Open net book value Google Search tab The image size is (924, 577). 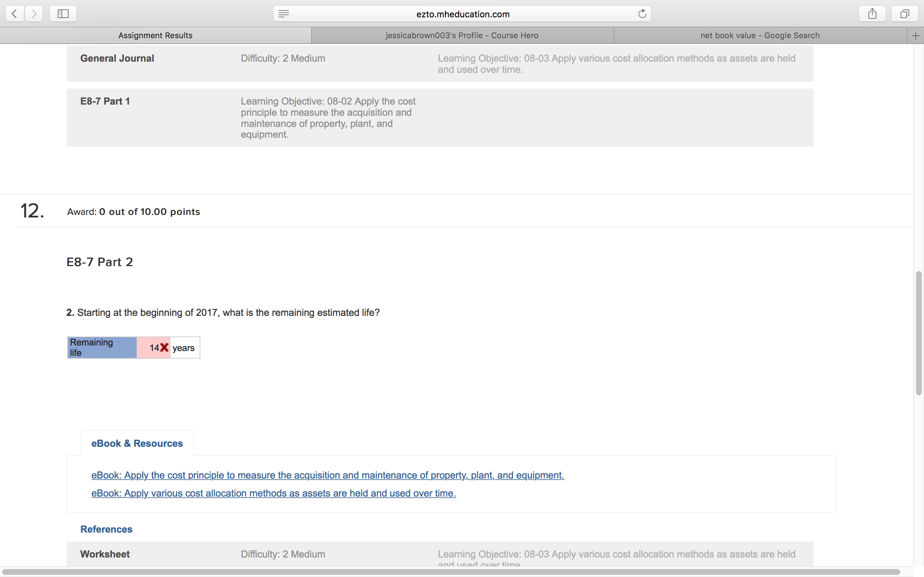(x=760, y=35)
